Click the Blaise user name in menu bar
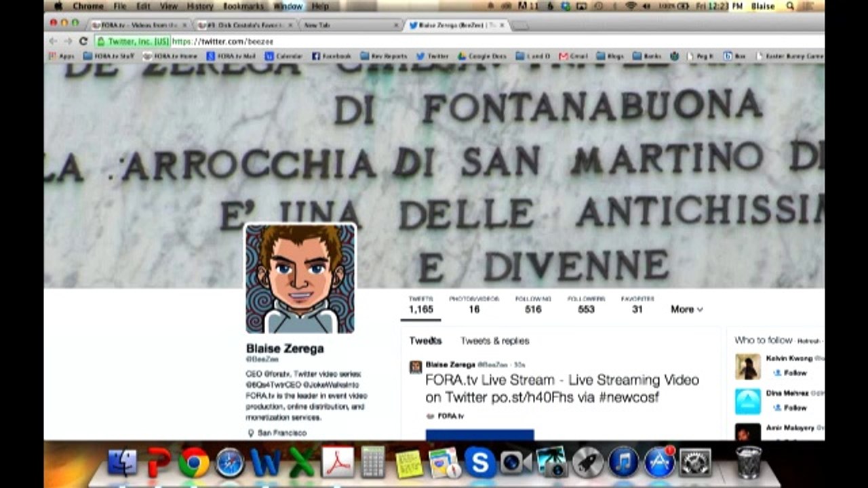868x488 pixels. pos(763,6)
